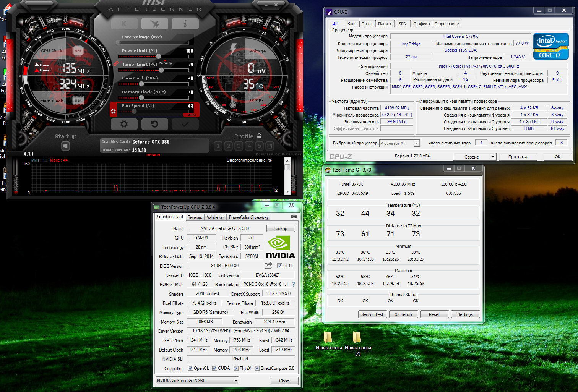Toggle the UEFI checkbox in GPU-Z
This screenshot has height=392, width=578.
pyautogui.click(x=279, y=266)
